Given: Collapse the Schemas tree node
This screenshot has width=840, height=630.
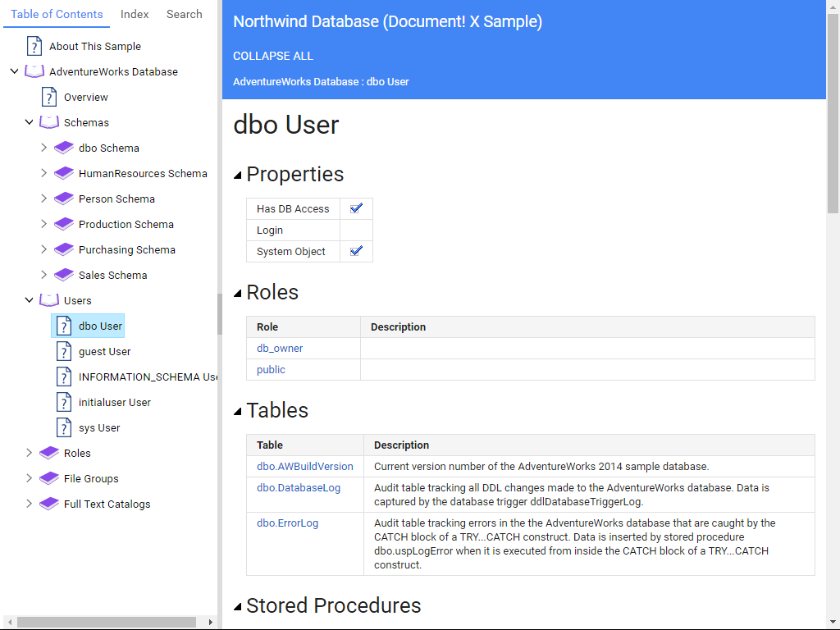Looking at the screenshot, I should pyautogui.click(x=30, y=122).
